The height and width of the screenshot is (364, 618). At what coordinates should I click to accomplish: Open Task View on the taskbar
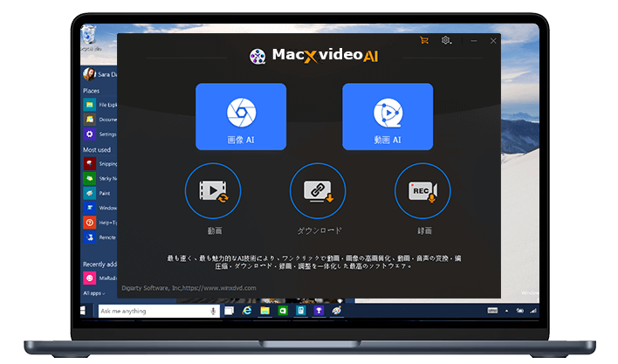coord(229,311)
